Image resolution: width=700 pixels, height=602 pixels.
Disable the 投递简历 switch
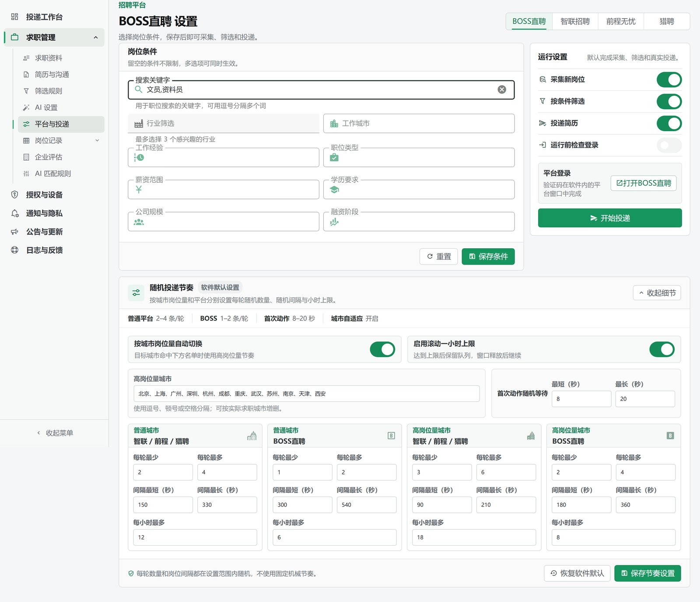tap(669, 123)
